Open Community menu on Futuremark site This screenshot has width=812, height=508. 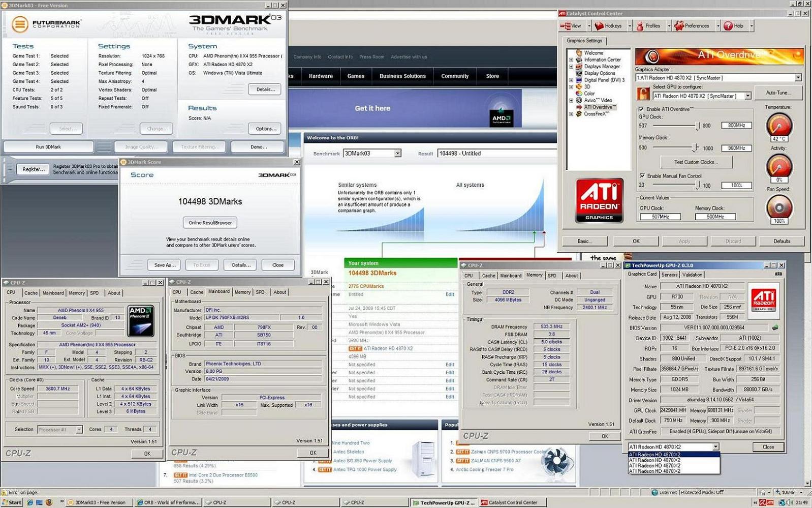pyautogui.click(x=455, y=76)
